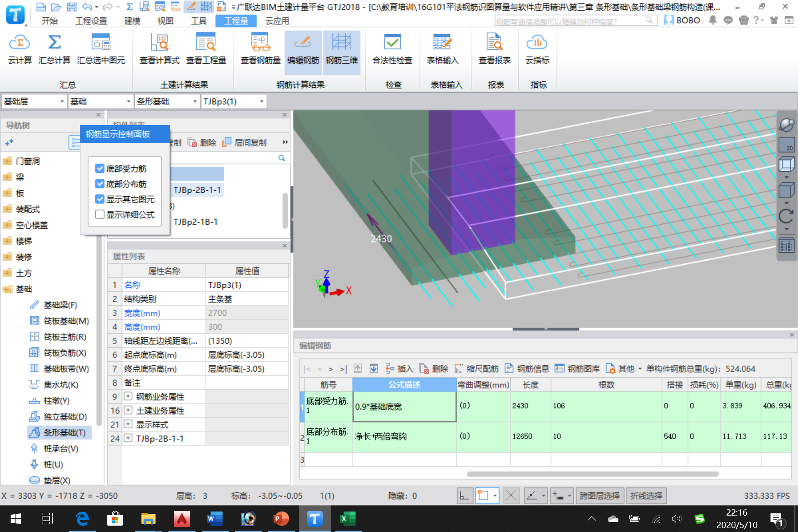Viewport: 798px width, 532px height.
Task: Select 独立基础(D) tree item
Action: (x=58, y=417)
